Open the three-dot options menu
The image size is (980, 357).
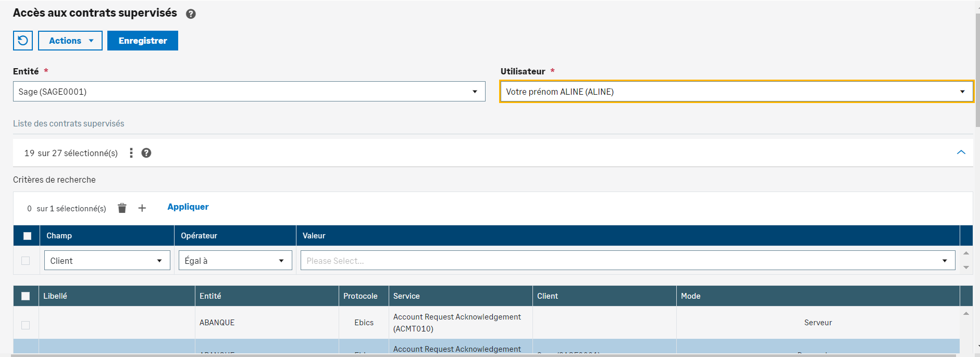click(x=131, y=153)
